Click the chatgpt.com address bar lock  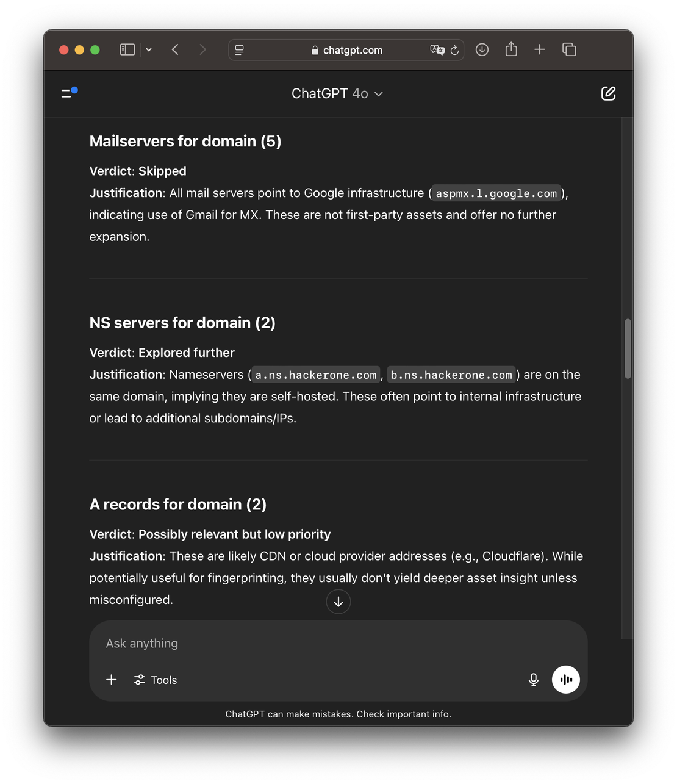click(x=315, y=50)
